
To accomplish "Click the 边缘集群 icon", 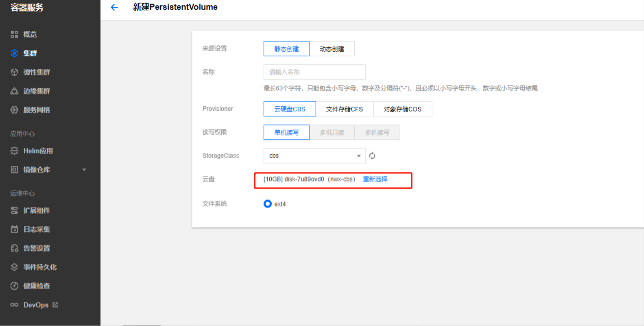I will click(x=14, y=91).
